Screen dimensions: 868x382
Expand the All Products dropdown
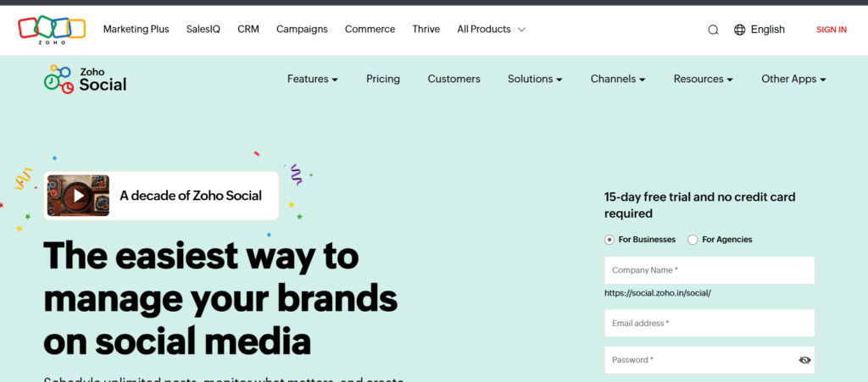coord(491,30)
